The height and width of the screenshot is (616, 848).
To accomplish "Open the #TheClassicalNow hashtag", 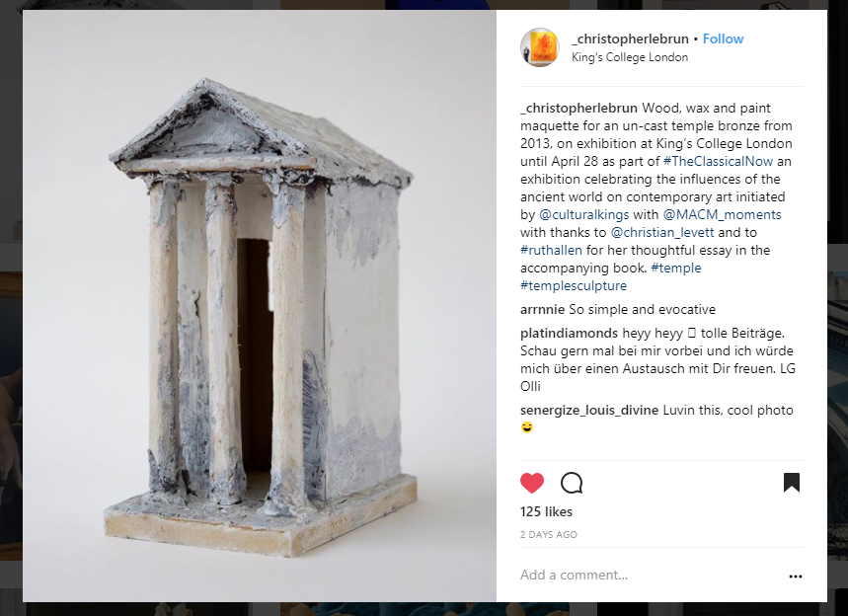I will 718,161.
